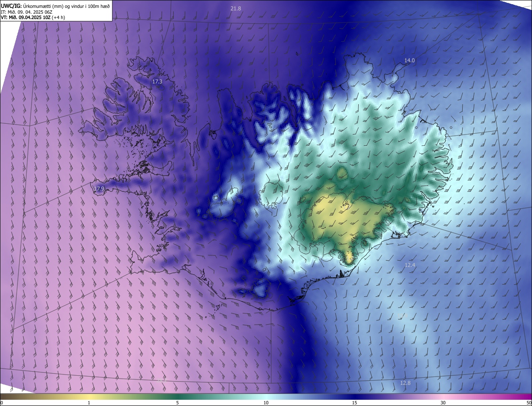Click the 17.3 value label on the map
Image resolution: width=532 pixels, height=406 pixels.
pos(157,82)
